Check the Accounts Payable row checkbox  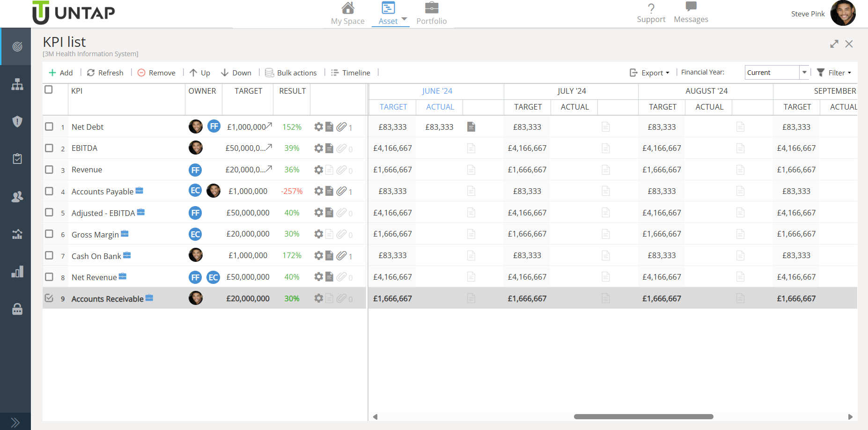click(49, 191)
